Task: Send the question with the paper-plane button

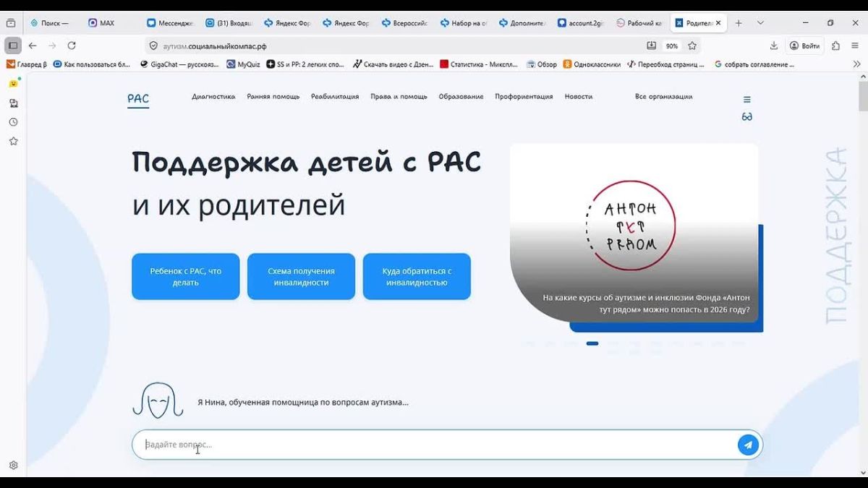Action: point(748,445)
